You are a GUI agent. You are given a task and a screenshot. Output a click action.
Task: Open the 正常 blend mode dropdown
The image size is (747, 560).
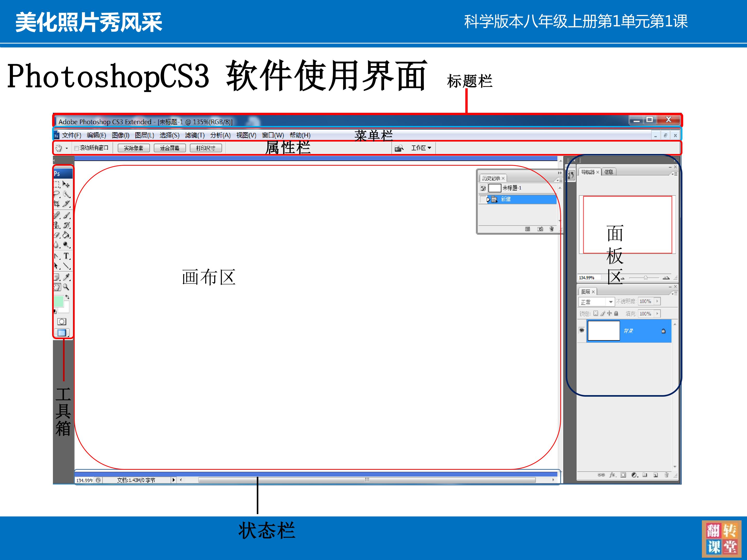(x=596, y=302)
